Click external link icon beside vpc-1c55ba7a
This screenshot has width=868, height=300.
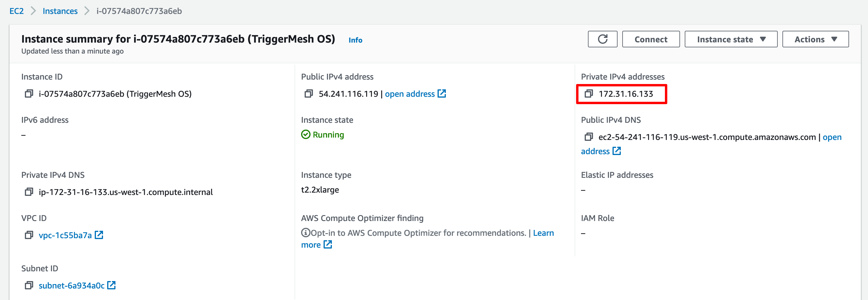[x=99, y=235]
